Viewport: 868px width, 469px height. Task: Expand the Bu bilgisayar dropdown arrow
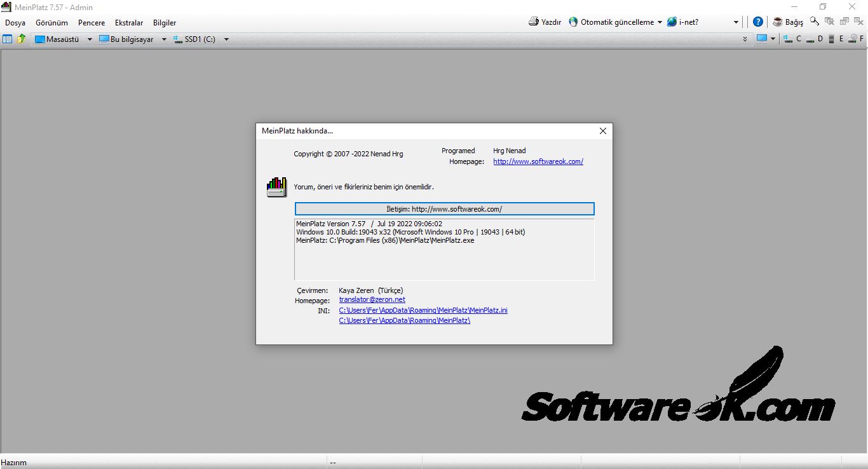164,39
